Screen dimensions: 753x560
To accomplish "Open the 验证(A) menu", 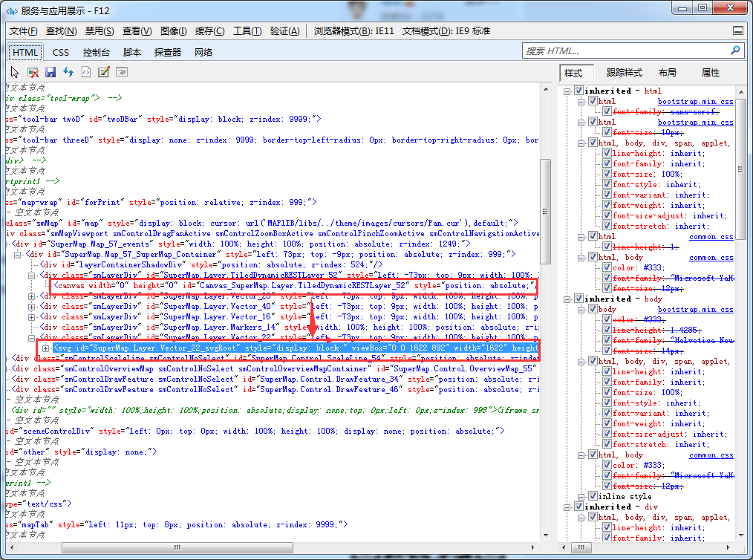I will pyautogui.click(x=284, y=31).
